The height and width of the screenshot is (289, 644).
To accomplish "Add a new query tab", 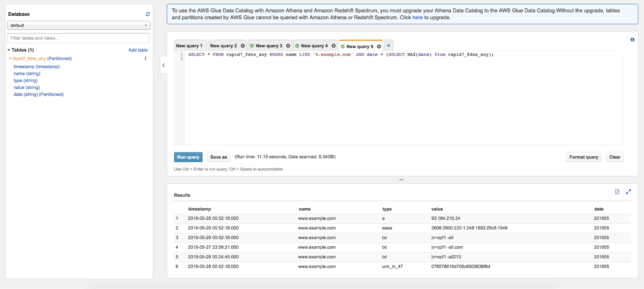I will click(x=389, y=46).
